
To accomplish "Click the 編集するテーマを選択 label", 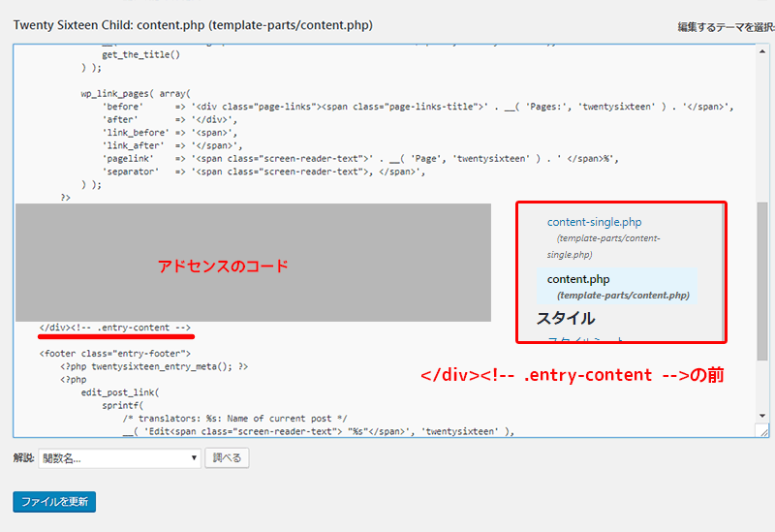I will point(725,27).
